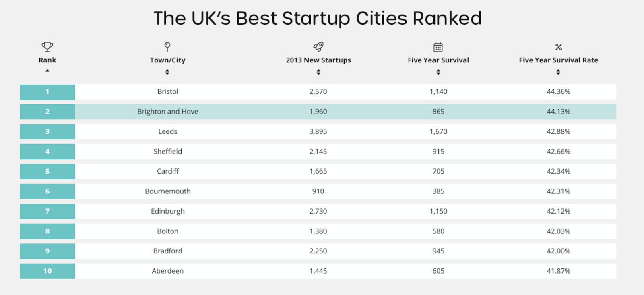This screenshot has height=295, width=644.
Task: Select the Edinburgh row
Action: point(167,211)
